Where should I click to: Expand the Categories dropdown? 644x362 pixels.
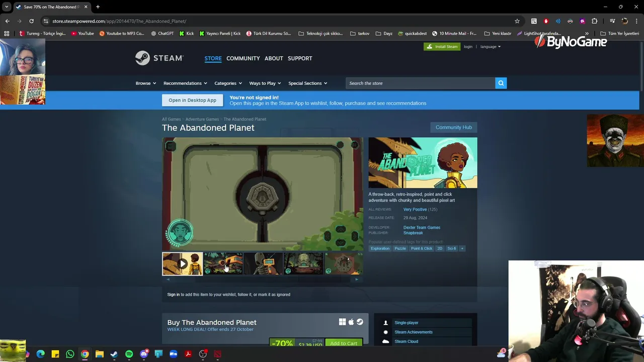pos(228,83)
